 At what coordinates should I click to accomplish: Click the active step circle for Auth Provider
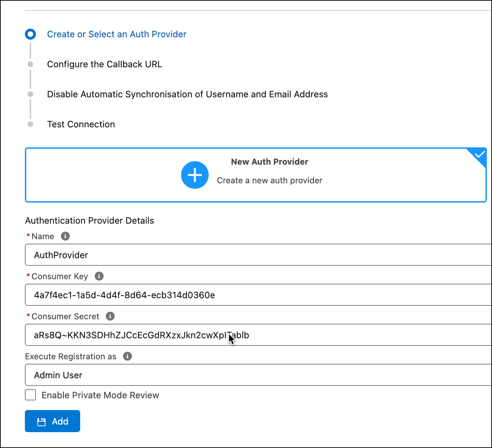click(30, 34)
